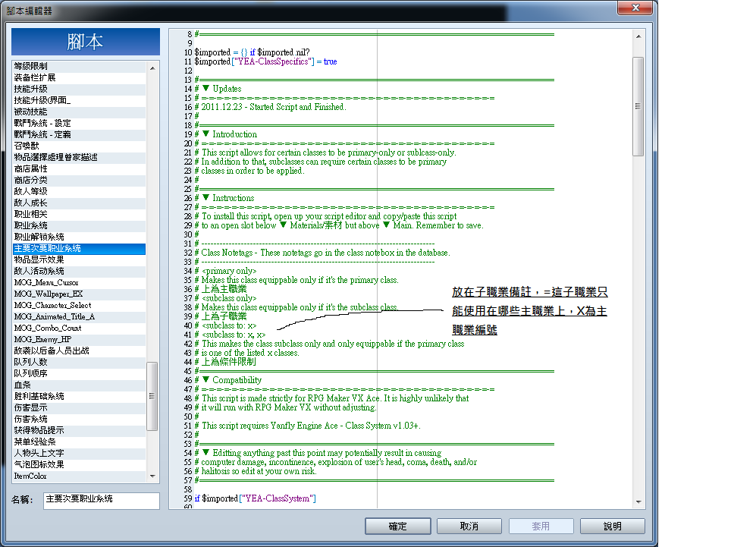Select the 伤害显示 script
This screenshot has height=547, width=756.
click(79, 407)
